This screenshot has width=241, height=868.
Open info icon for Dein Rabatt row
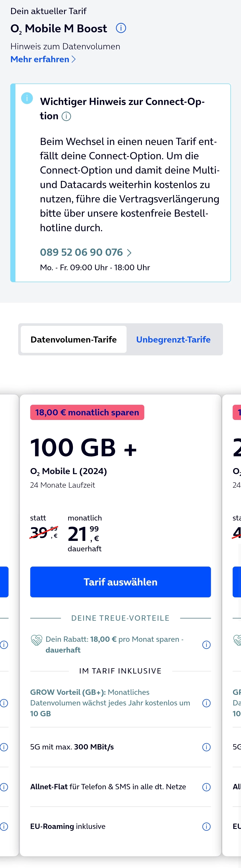point(206,645)
